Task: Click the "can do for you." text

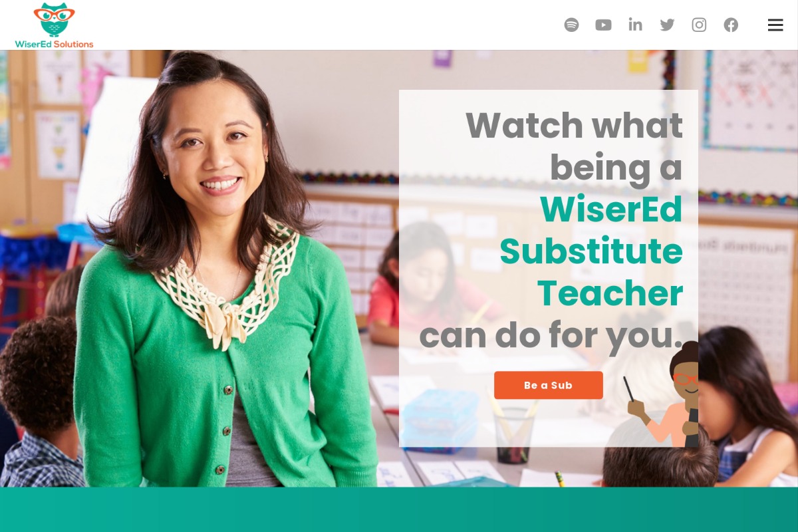Action: click(x=551, y=336)
